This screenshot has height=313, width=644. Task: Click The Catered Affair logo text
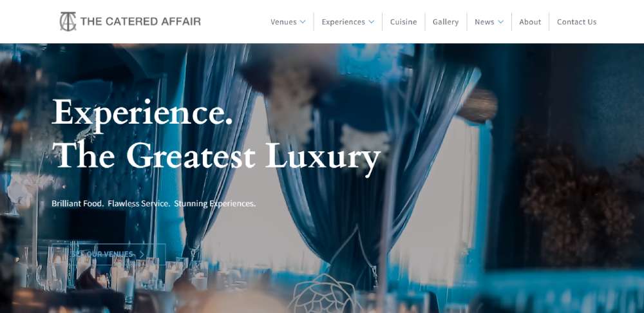(x=140, y=21)
